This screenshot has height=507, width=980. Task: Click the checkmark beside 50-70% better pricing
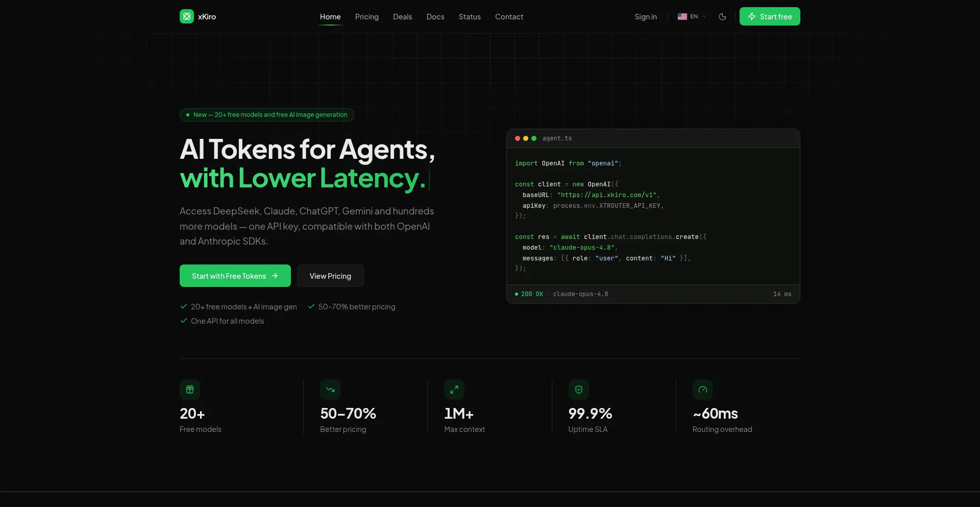[311, 306]
